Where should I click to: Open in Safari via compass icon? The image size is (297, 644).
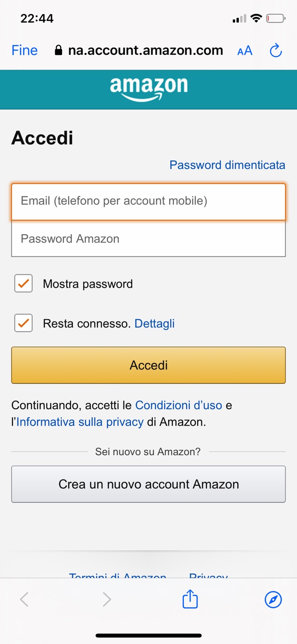click(273, 599)
